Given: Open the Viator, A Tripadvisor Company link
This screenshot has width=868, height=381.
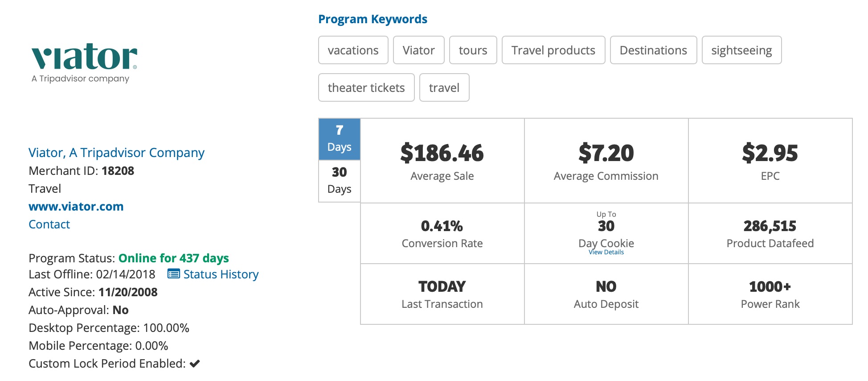Looking at the screenshot, I should click(116, 153).
